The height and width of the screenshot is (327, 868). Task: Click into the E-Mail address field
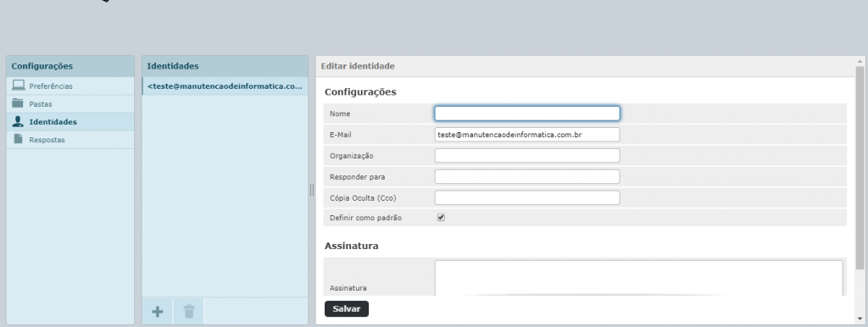click(x=527, y=135)
